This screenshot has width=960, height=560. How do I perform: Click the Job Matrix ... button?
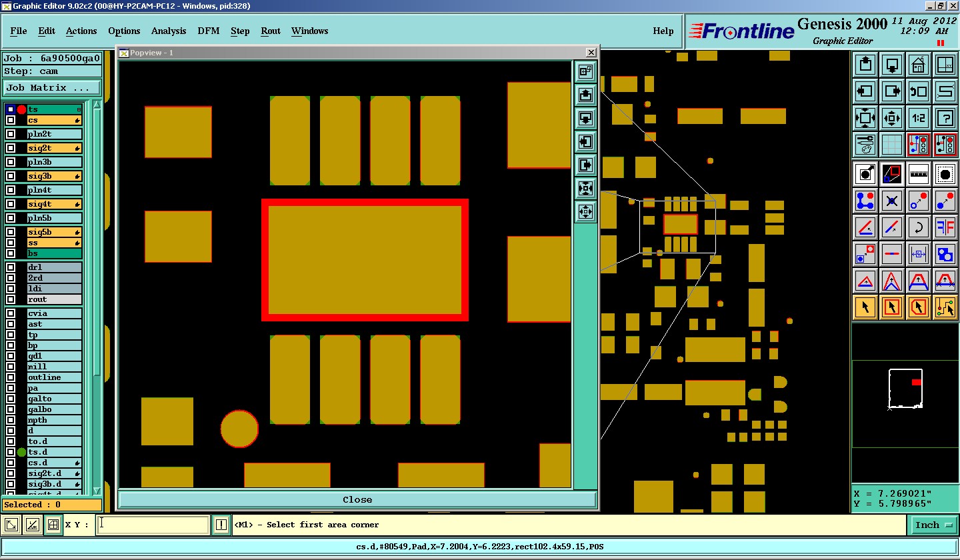pos(52,87)
